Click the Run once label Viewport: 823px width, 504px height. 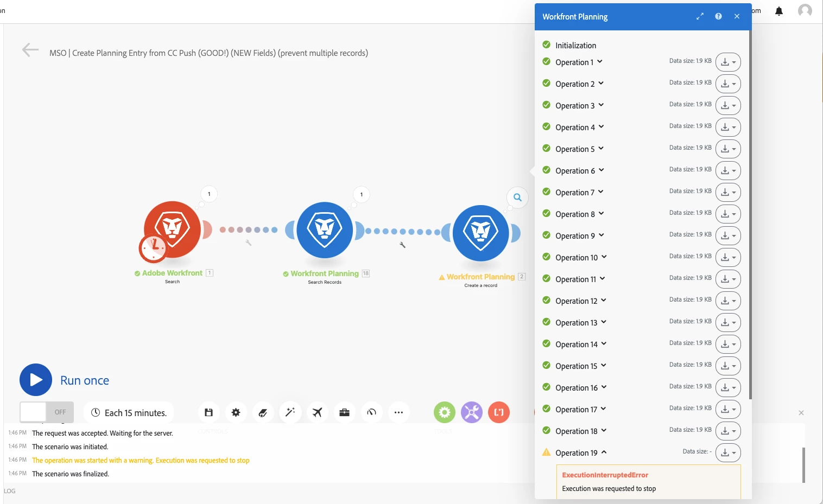pyautogui.click(x=85, y=380)
